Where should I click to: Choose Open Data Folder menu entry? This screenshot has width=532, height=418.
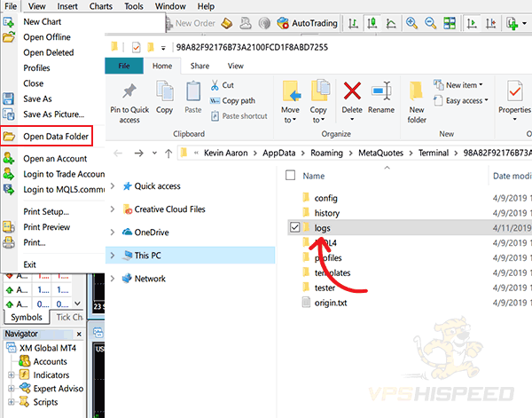point(46,136)
